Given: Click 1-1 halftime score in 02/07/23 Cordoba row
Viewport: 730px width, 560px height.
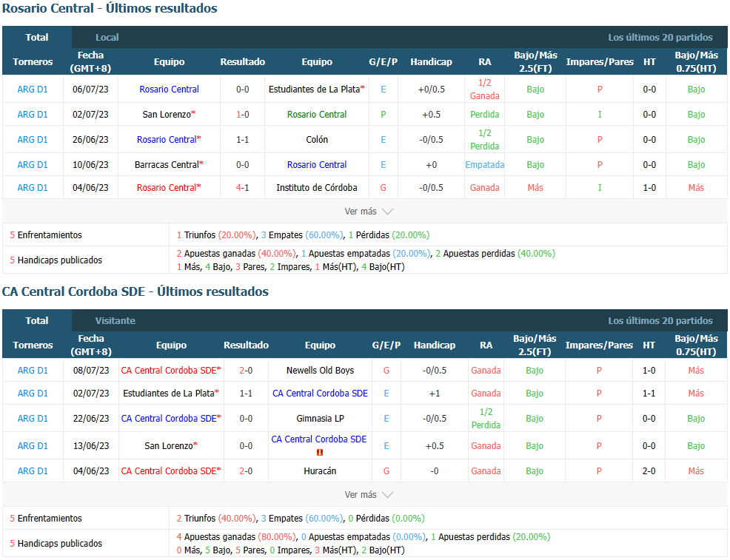Looking at the screenshot, I should pos(649,394).
